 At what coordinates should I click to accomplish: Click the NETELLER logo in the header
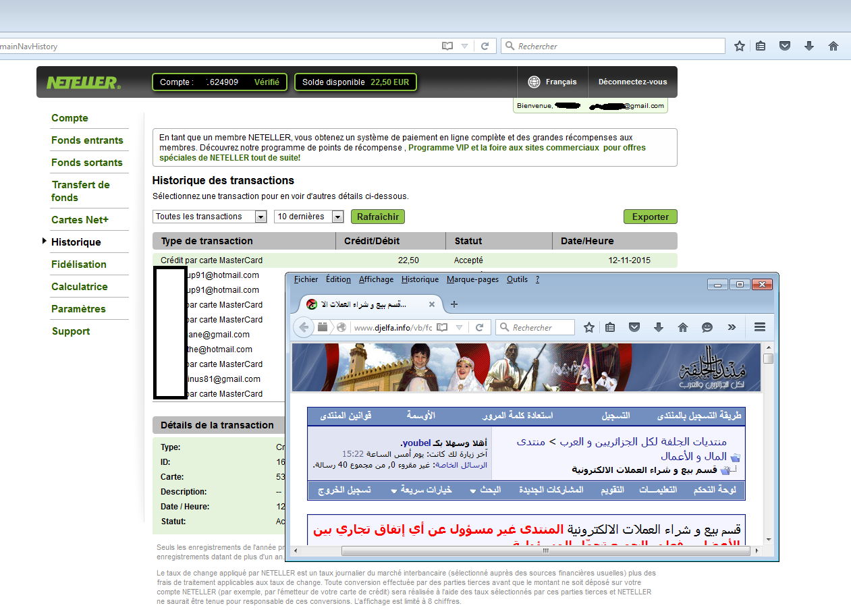point(84,82)
